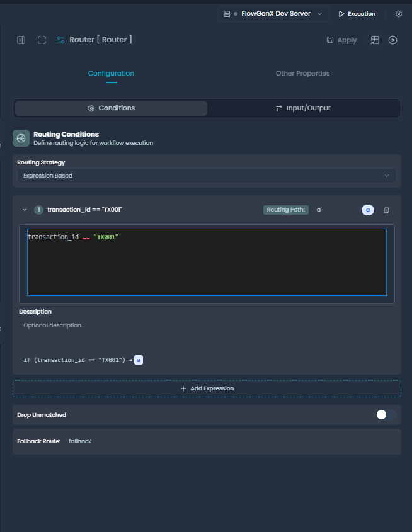Delete condition 1 with trash icon

386,210
